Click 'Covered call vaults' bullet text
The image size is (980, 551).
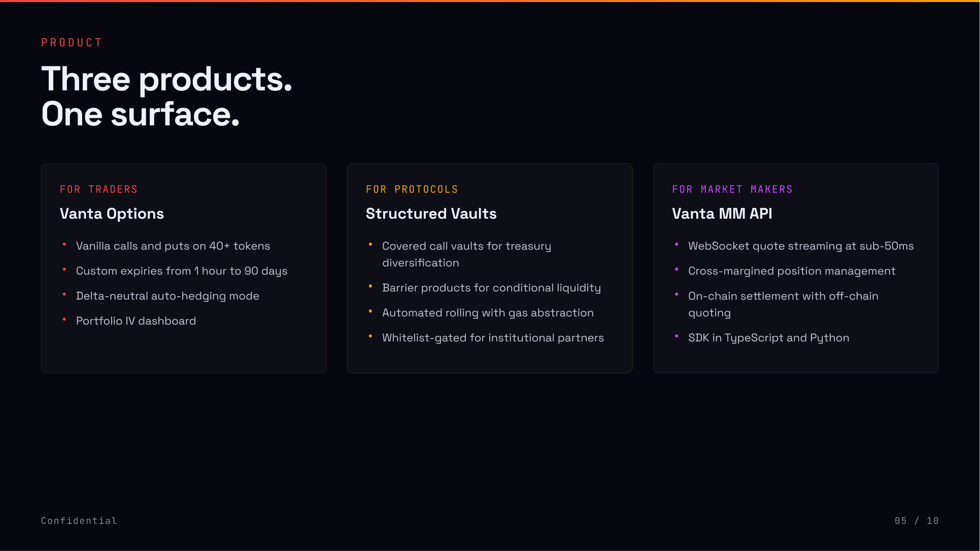(x=466, y=254)
